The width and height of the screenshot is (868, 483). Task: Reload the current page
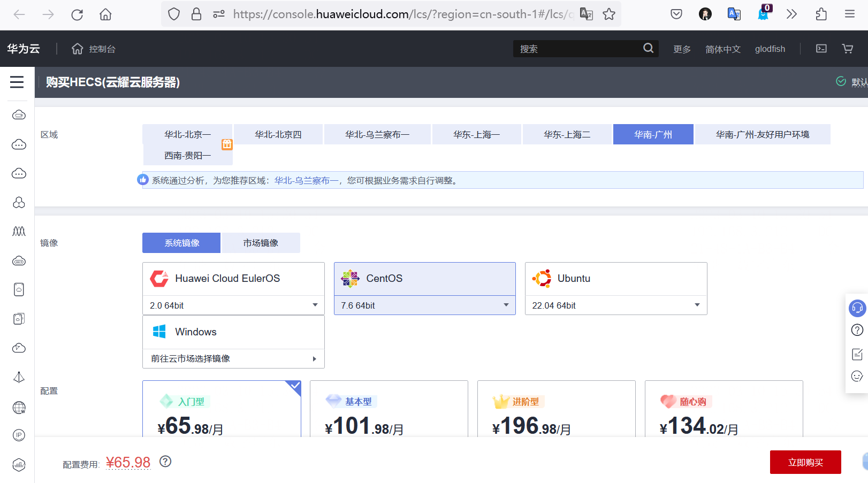[77, 14]
